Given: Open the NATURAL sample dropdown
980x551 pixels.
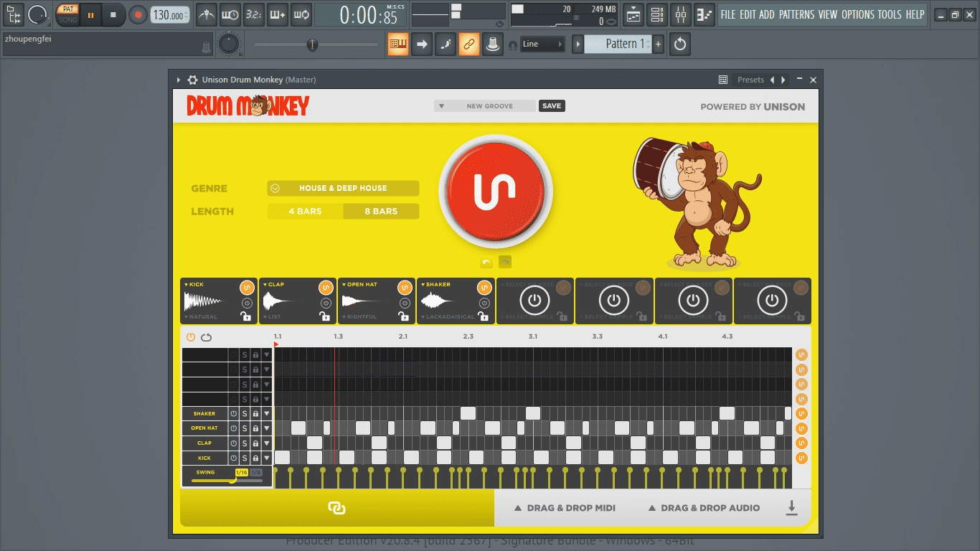Looking at the screenshot, I should (x=202, y=317).
